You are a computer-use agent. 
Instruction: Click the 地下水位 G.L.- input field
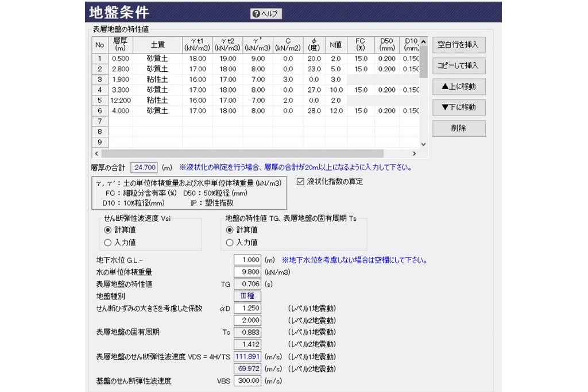pos(247,260)
